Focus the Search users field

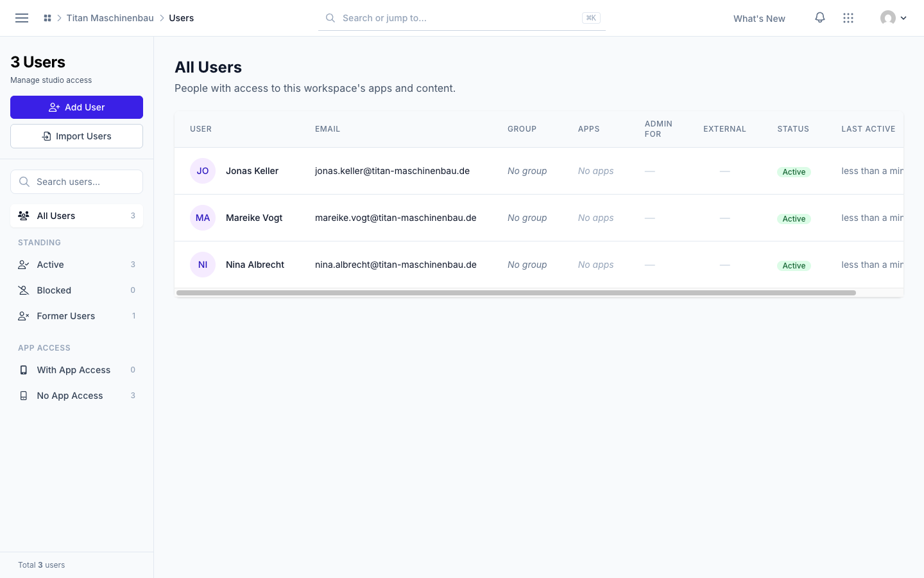point(76,182)
